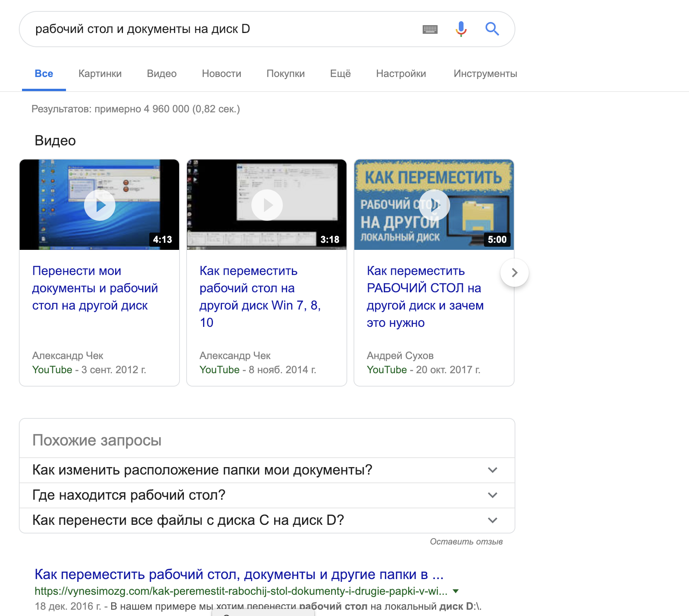
Task: Click the 'Видео' section heading
Action: (x=55, y=141)
